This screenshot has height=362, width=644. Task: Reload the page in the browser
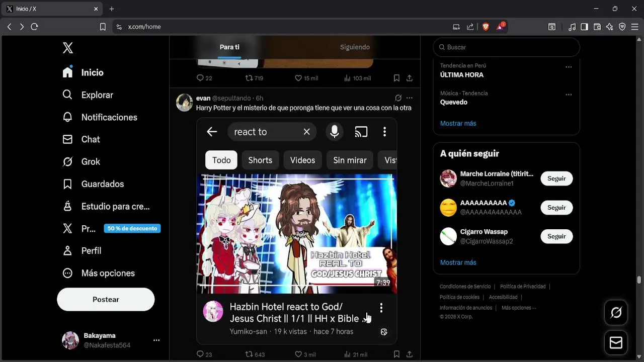click(34, 27)
